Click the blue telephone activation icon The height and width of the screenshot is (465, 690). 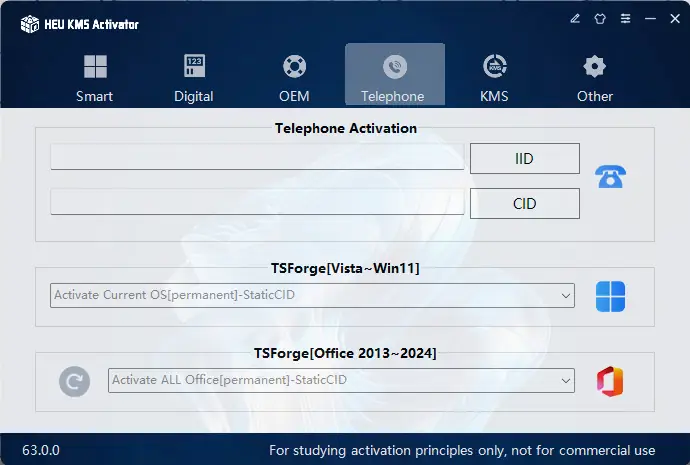pyautogui.click(x=610, y=176)
